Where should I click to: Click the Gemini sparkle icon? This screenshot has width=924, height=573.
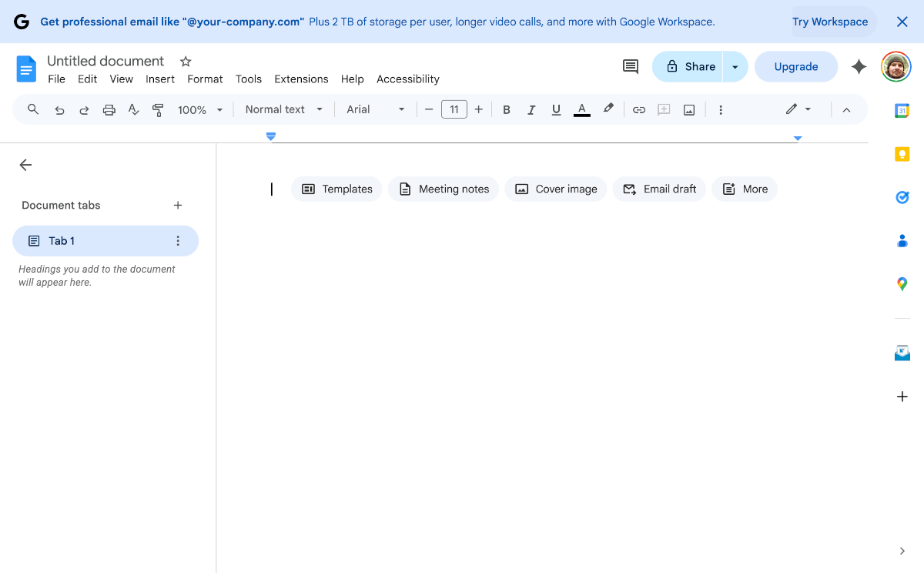859,67
